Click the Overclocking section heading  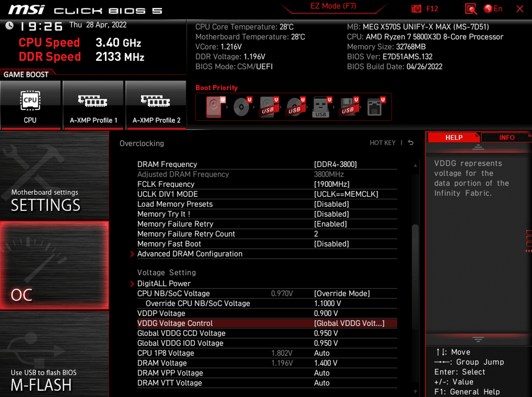[142, 143]
